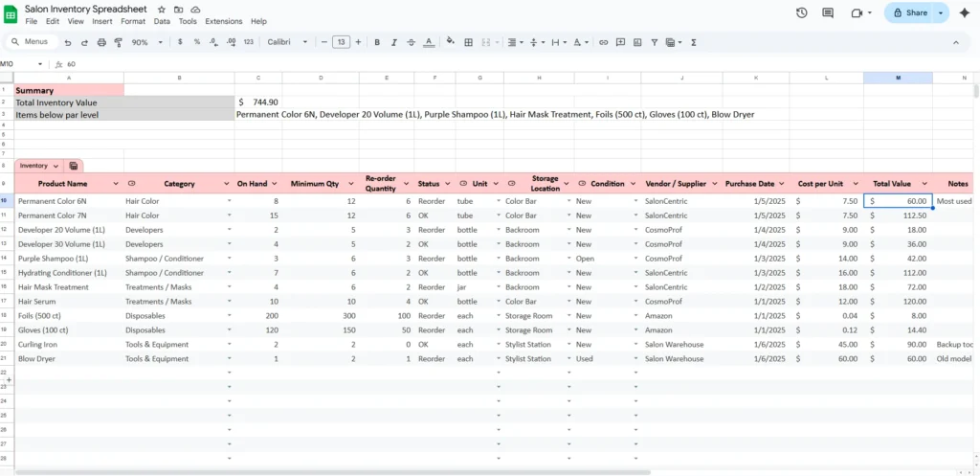The image size is (980, 476).
Task: Click the Share button
Action: 909,12
